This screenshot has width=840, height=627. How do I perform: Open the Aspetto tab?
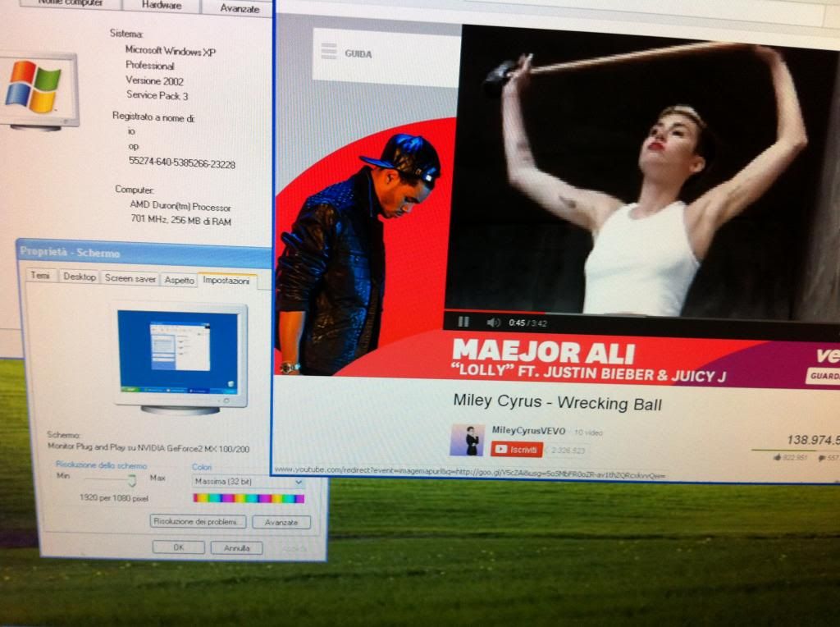[x=179, y=280]
